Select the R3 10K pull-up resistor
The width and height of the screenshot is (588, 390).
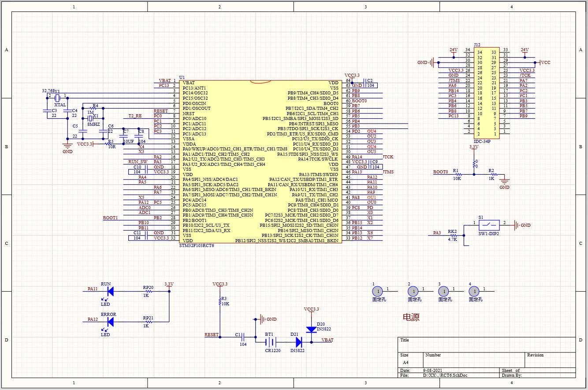220,301
